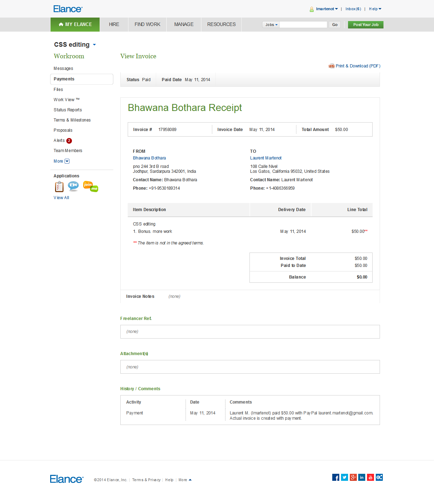Launch the video chat application
434x504 pixels.
(73, 186)
